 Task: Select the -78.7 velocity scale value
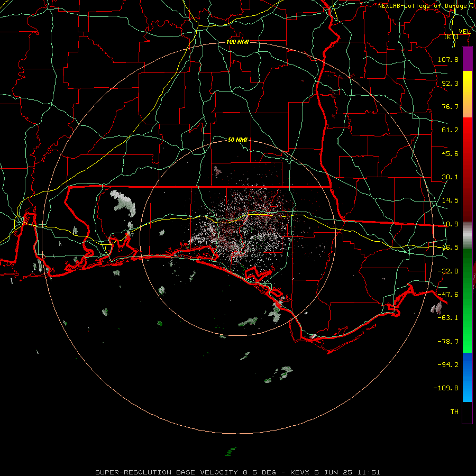point(448,342)
